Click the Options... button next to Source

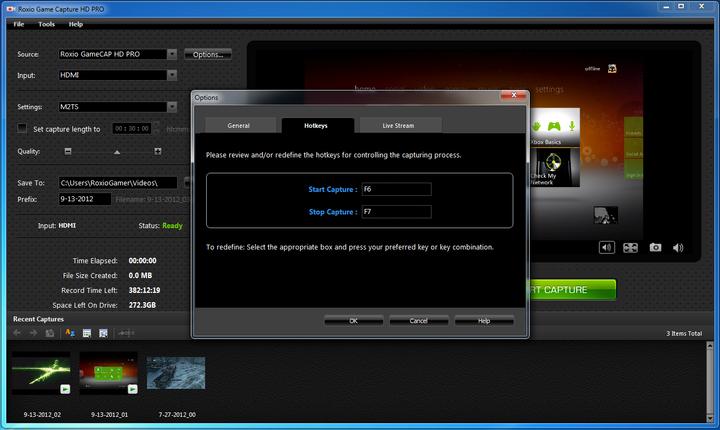(x=208, y=54)
